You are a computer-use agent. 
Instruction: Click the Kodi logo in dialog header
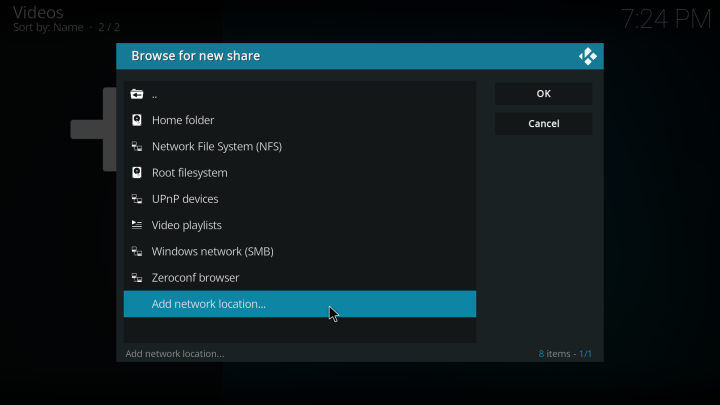[587, 56]
